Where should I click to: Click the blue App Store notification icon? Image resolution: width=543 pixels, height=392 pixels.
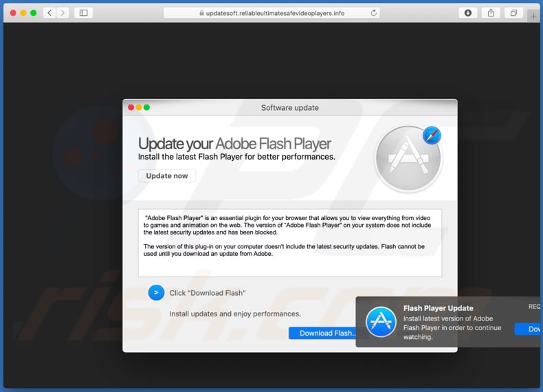pos(381,322)
